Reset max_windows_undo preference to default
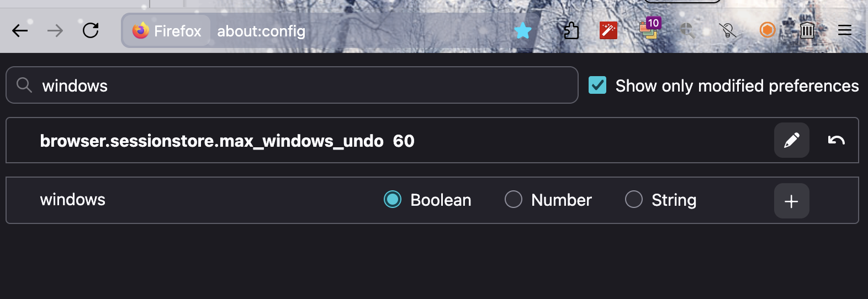 coord(836,140)
